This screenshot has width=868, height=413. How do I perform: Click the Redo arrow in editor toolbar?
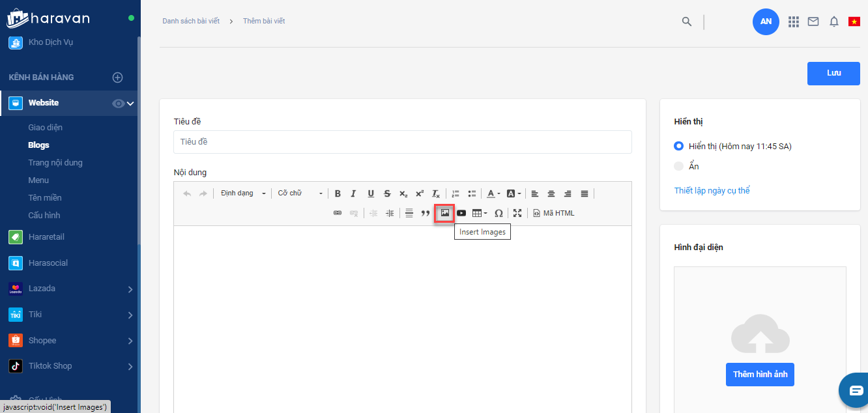pyautogui.click(x=203, y=193)
